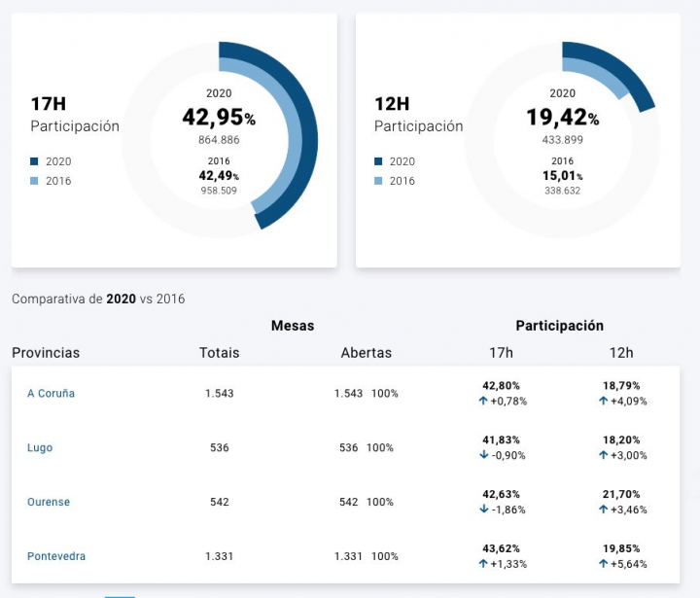The image size is (700, 598).
Task: Click the 12h participation column header
Action: tap(621, 353)
